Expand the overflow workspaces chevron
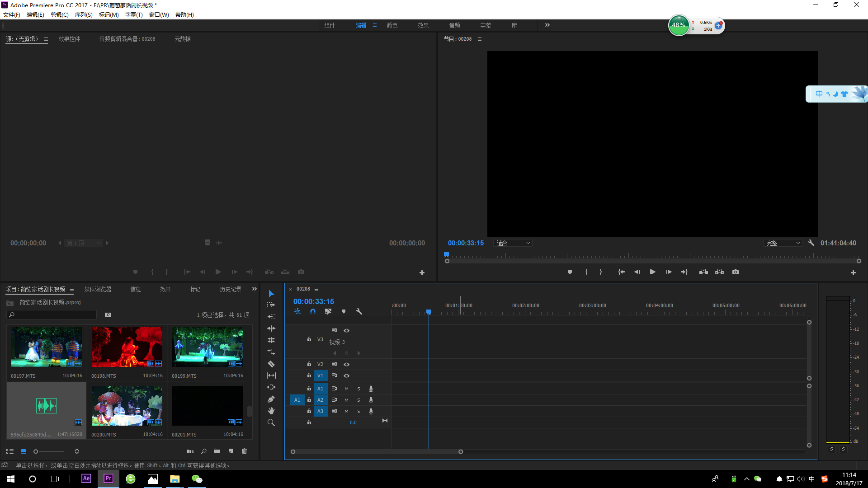This screenshot has width=868, height=488. point(547,25)
